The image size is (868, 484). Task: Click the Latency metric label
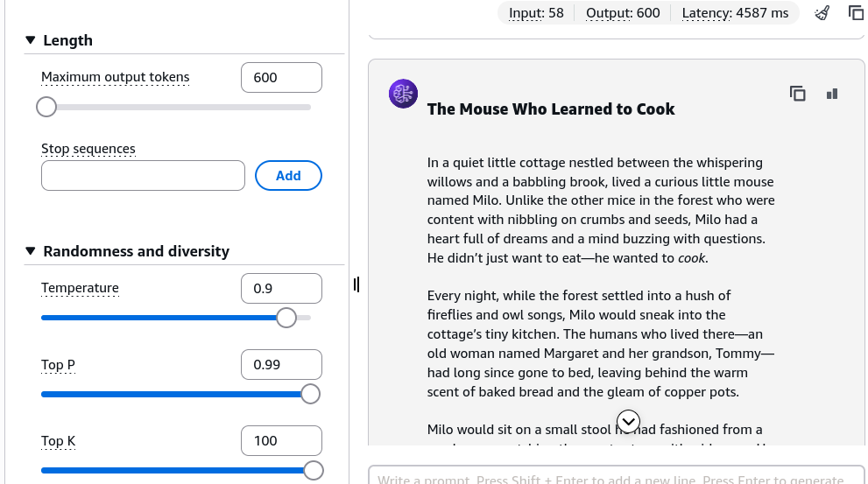735,13
